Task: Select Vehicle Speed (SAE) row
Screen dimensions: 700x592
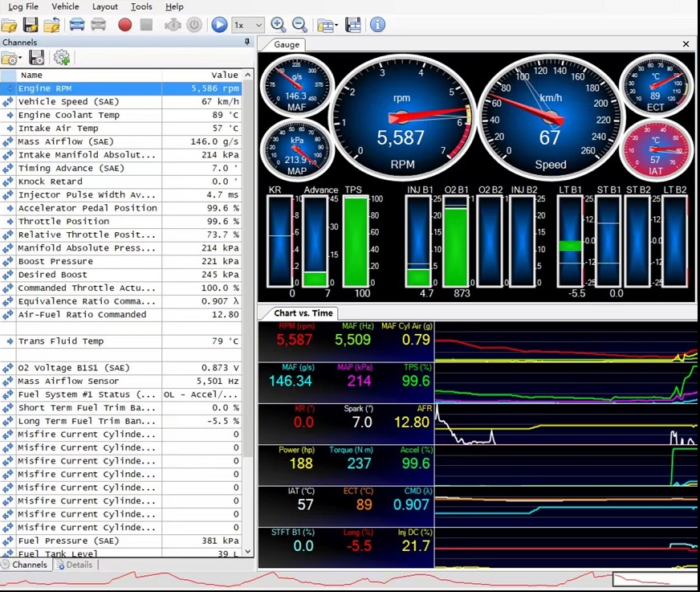Action: pyautogui.click(x=121, y=102)
